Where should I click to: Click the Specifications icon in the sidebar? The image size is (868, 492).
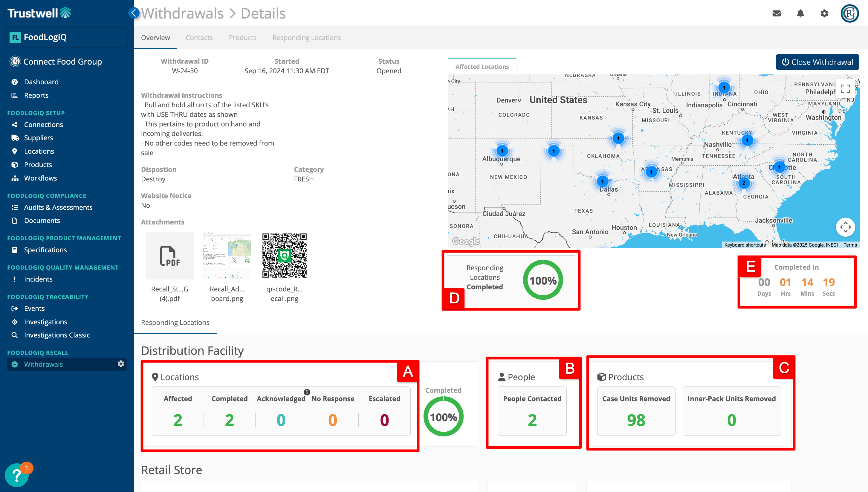click(x=15, y=250)
